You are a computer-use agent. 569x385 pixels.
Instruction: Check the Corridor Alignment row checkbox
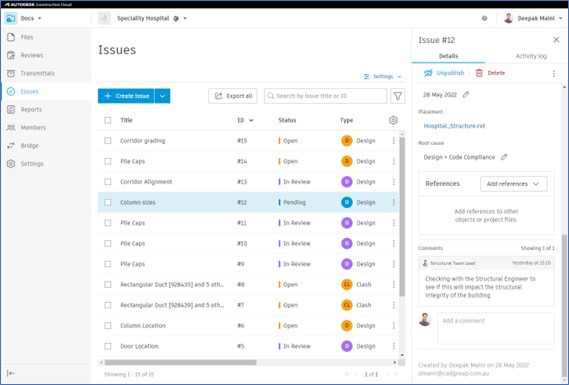tap(108, 181)
